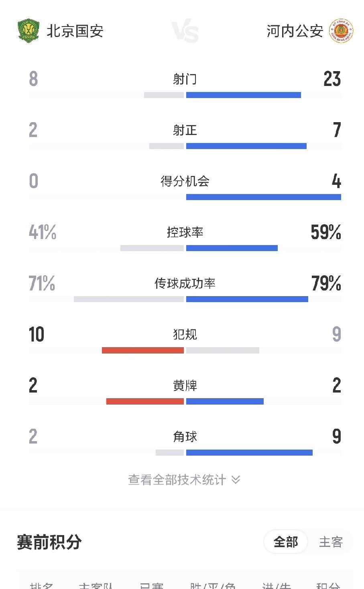
Task: Tap the 射正 stat label
Action: pos(185,130)
